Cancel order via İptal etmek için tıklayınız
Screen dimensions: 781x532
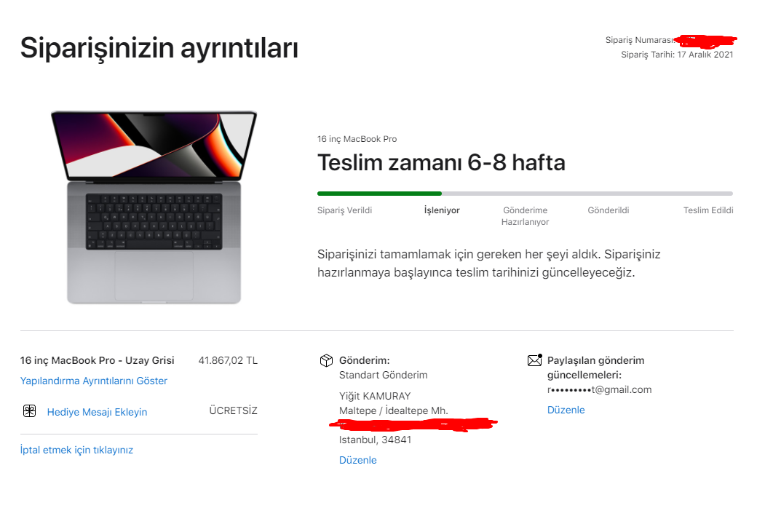point(76,450)
